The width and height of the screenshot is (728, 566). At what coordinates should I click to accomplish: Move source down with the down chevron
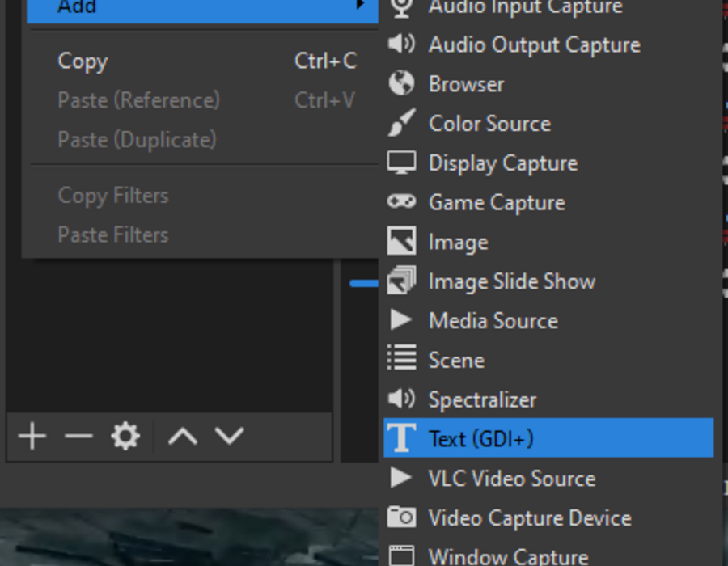point(230,436)
